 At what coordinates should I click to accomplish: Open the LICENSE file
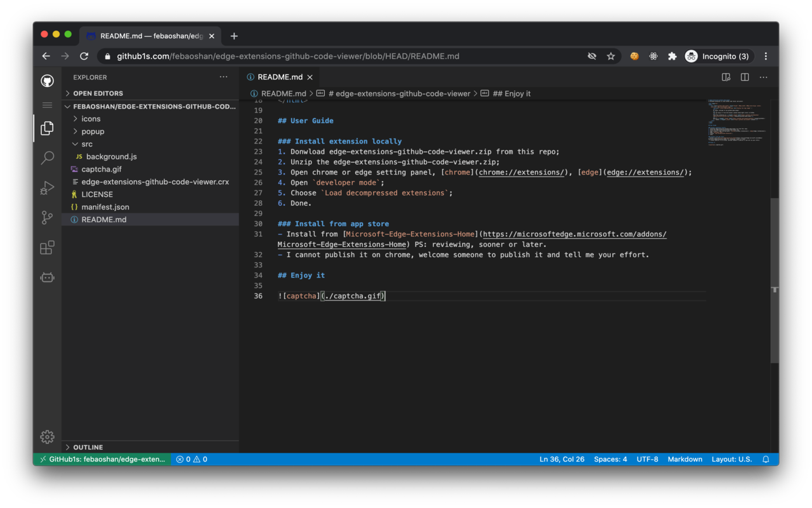150,194
